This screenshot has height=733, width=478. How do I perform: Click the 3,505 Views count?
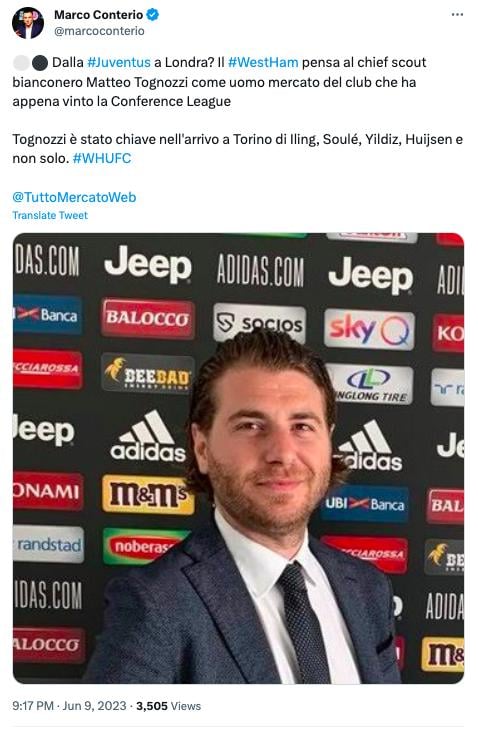168,706
